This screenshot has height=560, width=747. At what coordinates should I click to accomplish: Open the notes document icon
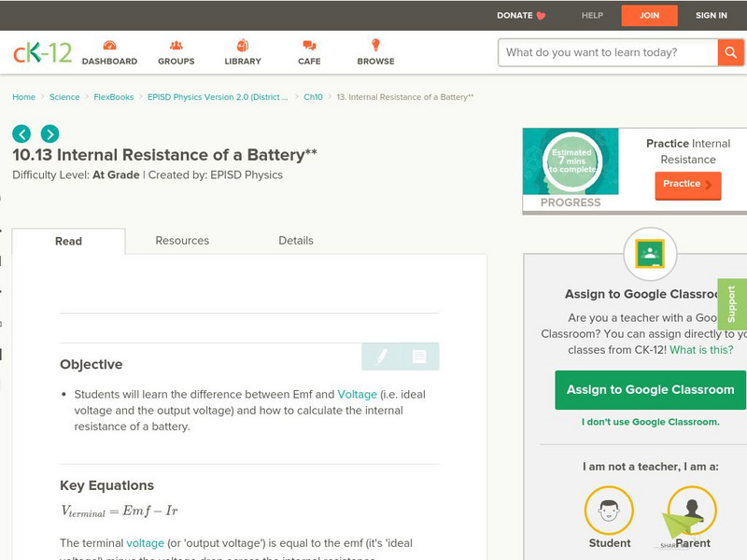coord(416,357)
